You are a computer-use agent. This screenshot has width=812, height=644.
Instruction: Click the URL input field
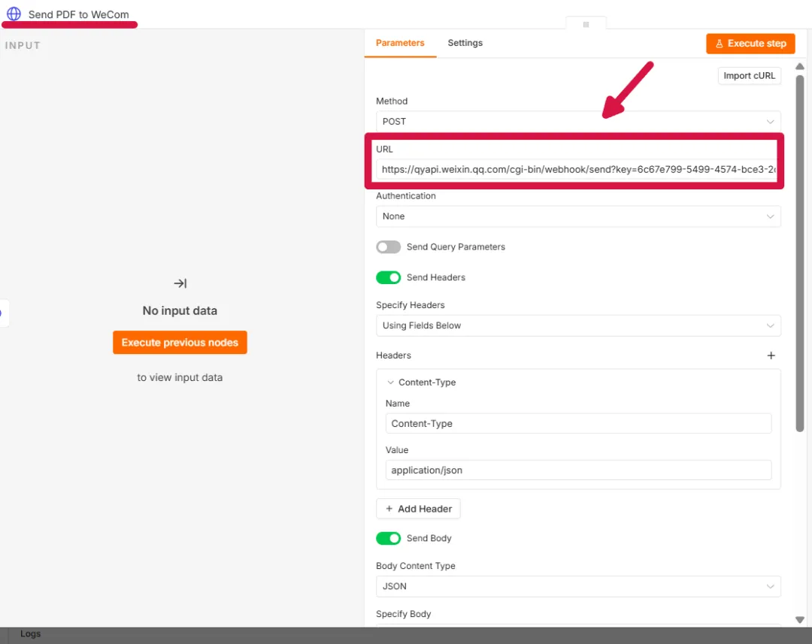578,169
